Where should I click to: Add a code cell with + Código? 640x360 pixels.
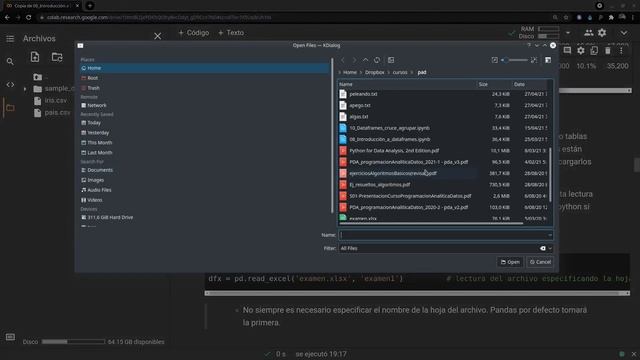pyautogui.click(x=194, y=33)
